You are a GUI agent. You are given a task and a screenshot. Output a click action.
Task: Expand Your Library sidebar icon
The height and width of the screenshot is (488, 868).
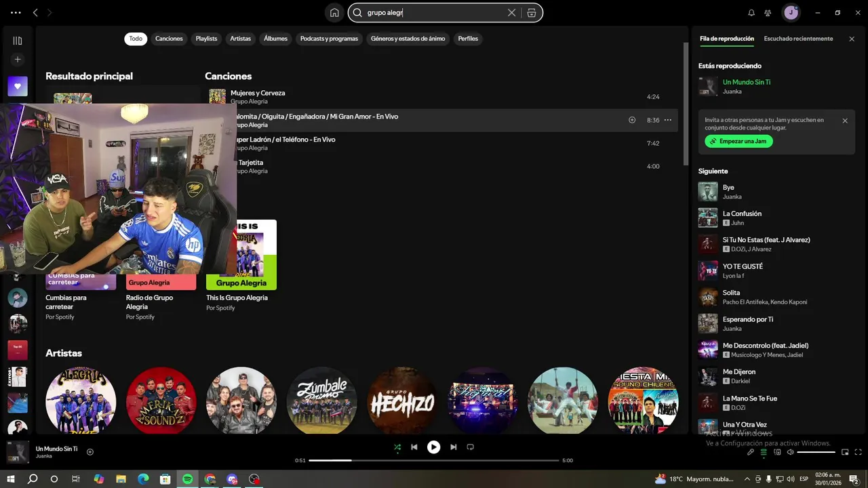(x=18, y=41)
